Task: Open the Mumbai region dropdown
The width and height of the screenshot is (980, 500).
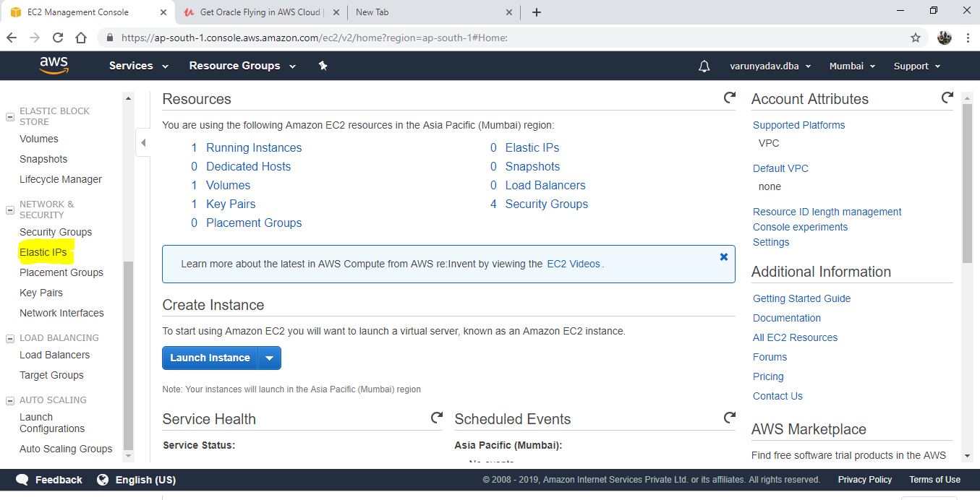Action: pos(852,66)
